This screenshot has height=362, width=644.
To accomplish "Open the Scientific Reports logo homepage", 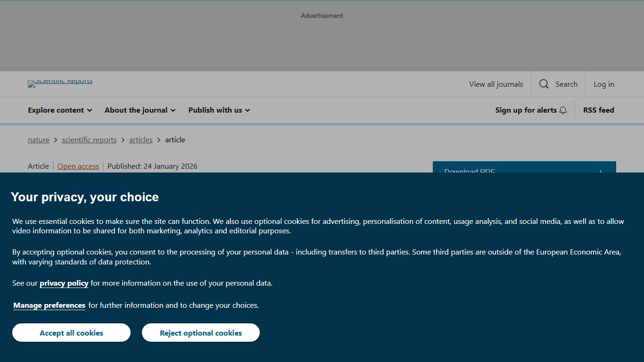I will click(x=60, y=83).
